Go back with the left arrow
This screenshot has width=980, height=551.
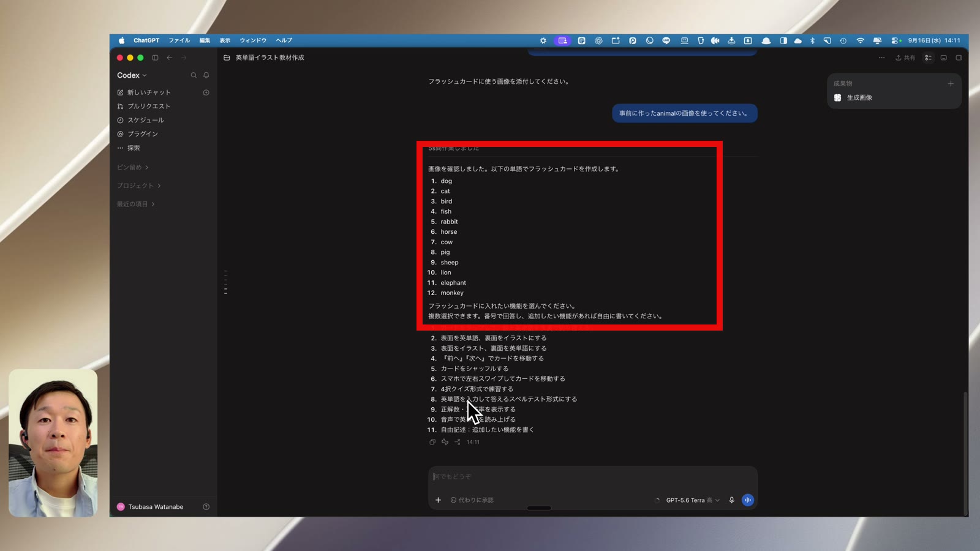pyautogui.click(x=170, y=58)
